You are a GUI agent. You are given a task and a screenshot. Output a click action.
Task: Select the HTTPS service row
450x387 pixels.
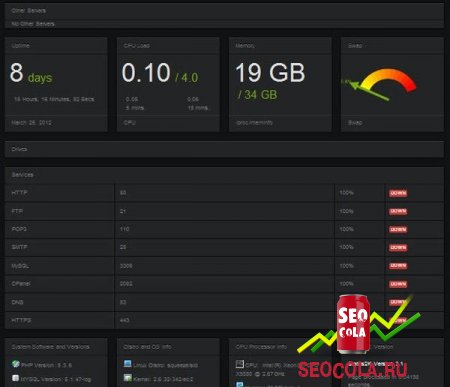click(224, 320)
